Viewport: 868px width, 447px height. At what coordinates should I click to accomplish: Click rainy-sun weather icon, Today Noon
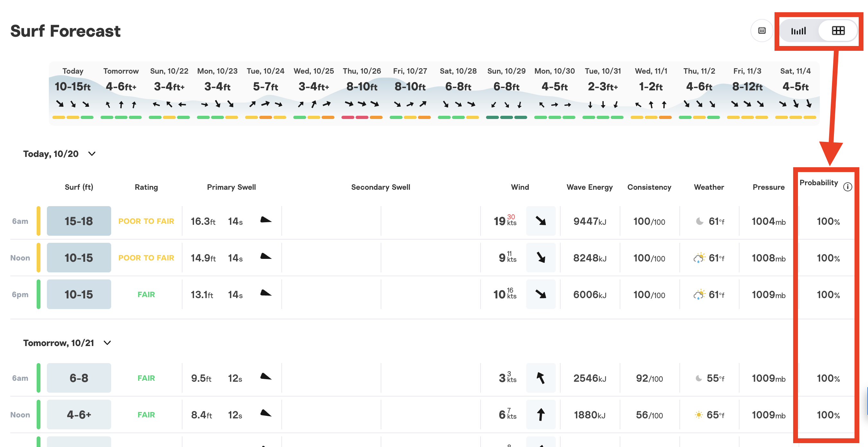(x=699, y=258)
